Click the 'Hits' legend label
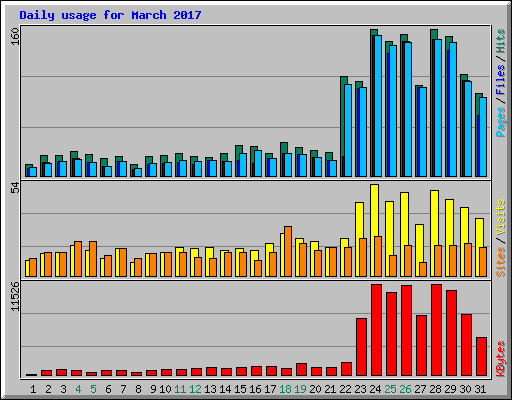Screen dimensions: 512x400 [500, 41]
